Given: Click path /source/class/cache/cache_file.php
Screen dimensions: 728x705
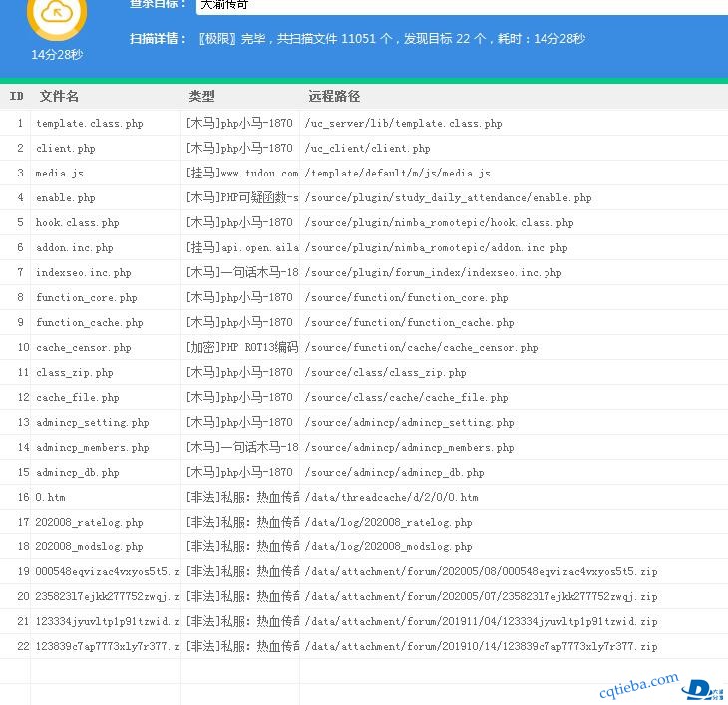Looking at the screenshot, I should click(x=406, y=397).
